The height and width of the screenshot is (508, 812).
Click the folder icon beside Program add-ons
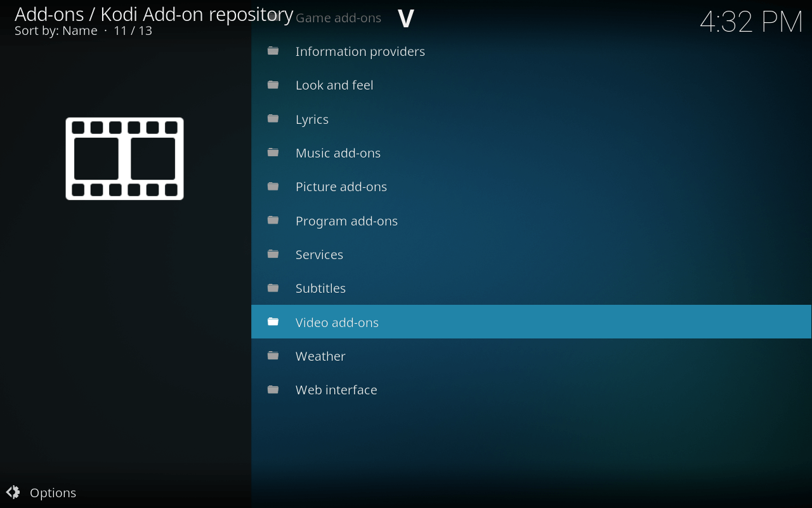coord(273,220)
